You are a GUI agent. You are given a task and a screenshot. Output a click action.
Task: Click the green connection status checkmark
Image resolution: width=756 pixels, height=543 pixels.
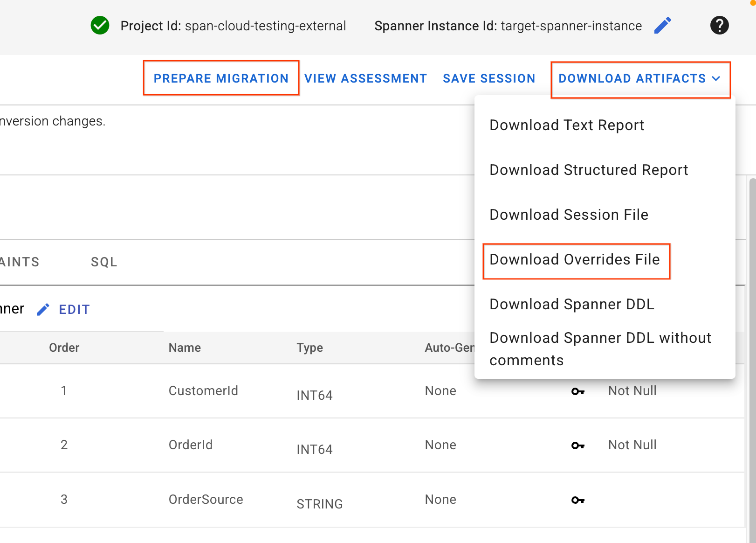100,26
